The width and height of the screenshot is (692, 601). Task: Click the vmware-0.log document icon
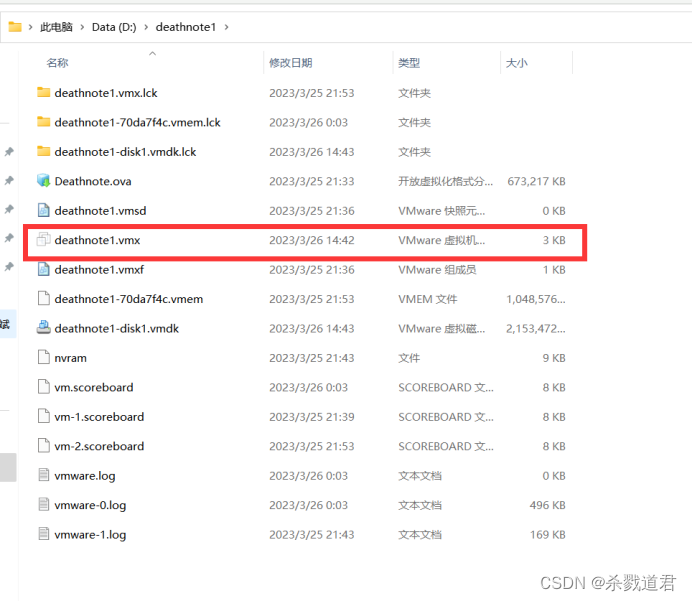tap(43, 505)
